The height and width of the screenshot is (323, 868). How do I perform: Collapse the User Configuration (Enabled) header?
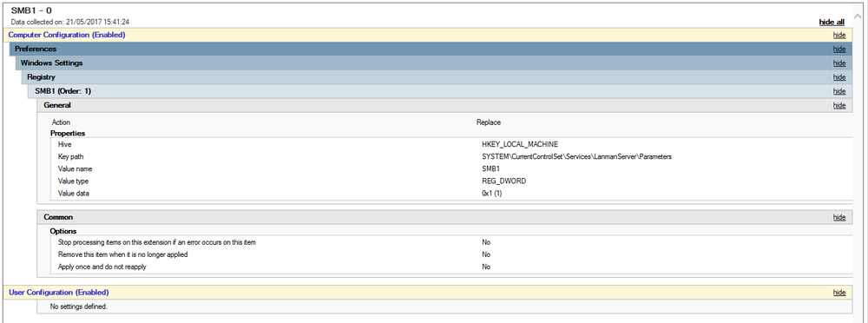click(x=428, y=293)
